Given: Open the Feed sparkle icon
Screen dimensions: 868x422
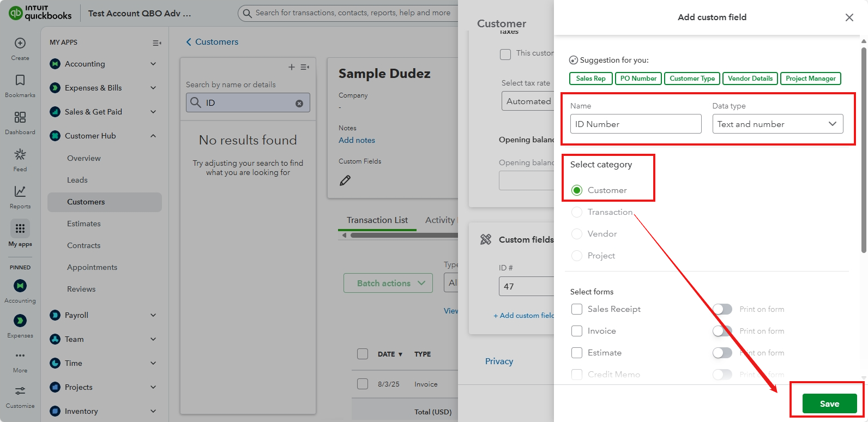Looking at the screenshot, I should [x=20, y=155].
